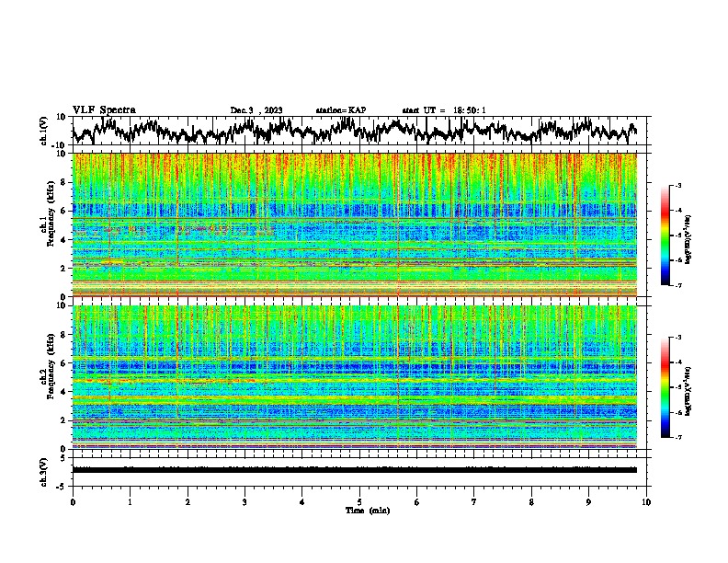Viewport: 728px width, 563px height.
Task: Click the ch.3 black signal band
Action: 355,470
